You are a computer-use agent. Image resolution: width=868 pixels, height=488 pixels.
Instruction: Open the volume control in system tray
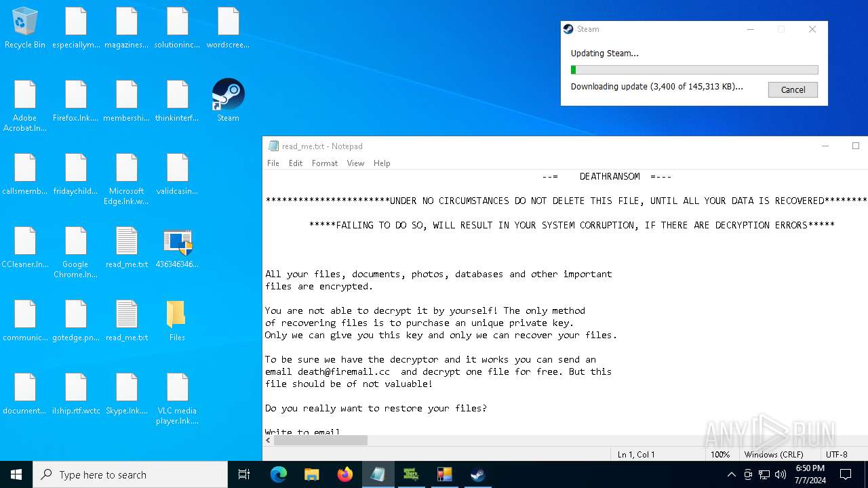(781, 474)
